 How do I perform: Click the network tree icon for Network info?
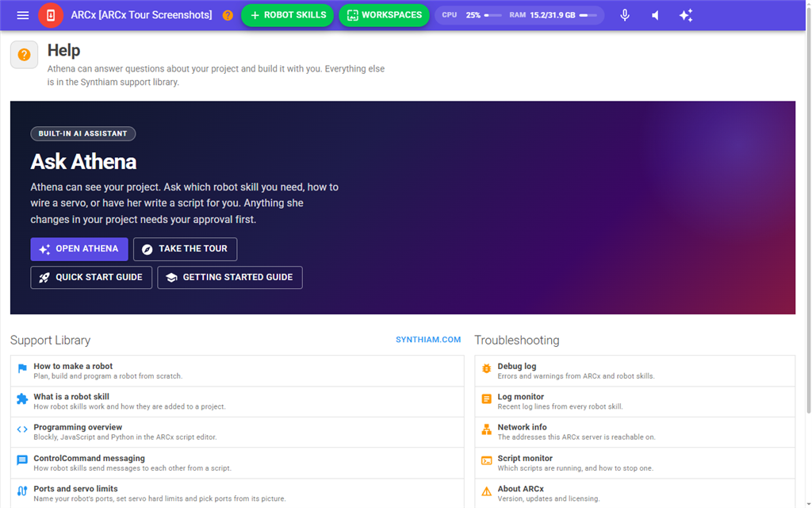tap(486, 429)
